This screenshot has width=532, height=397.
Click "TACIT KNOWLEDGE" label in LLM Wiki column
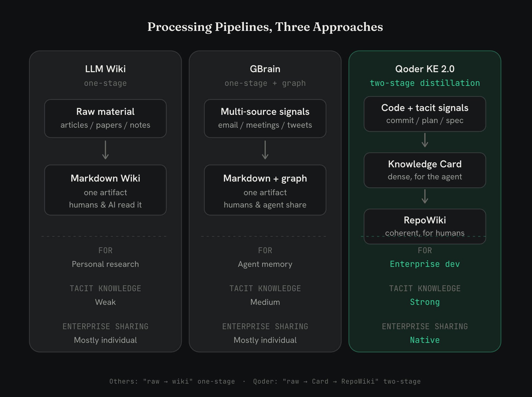click(x=105, y=288)
